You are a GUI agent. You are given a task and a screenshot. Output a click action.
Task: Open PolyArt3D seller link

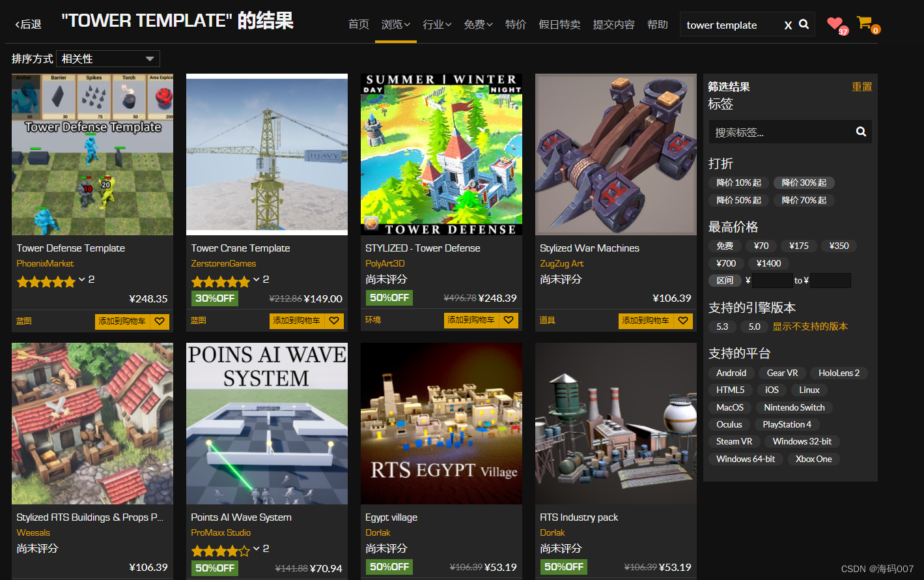[x=385, y=263]
